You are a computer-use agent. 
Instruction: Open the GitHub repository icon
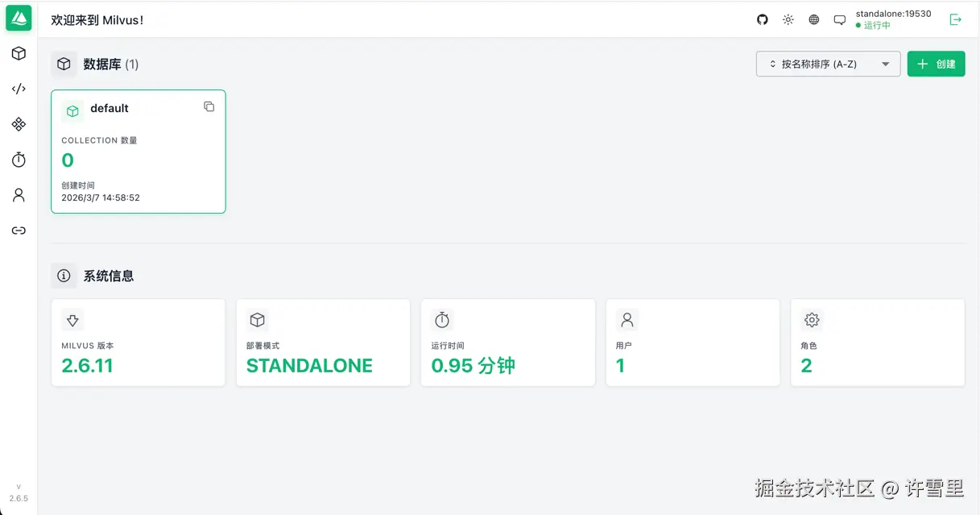point(763,19)
